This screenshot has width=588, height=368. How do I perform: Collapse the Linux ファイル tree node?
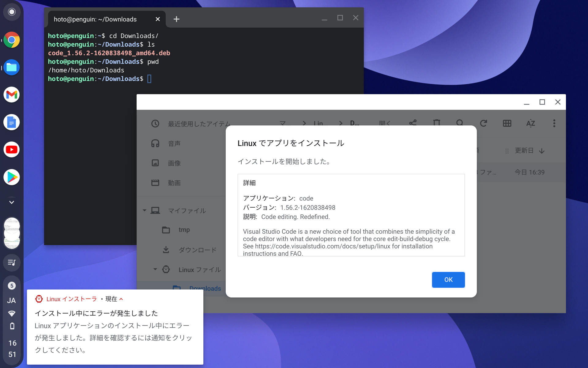155,269
